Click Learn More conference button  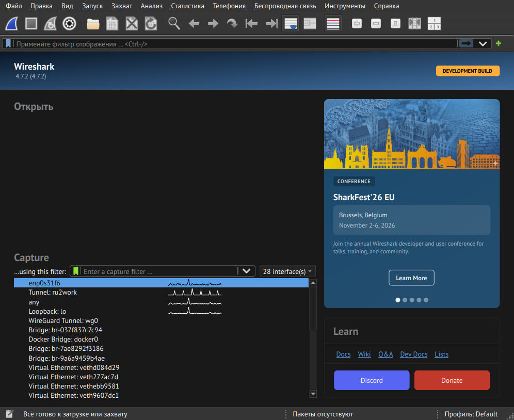tap(411, 278)
